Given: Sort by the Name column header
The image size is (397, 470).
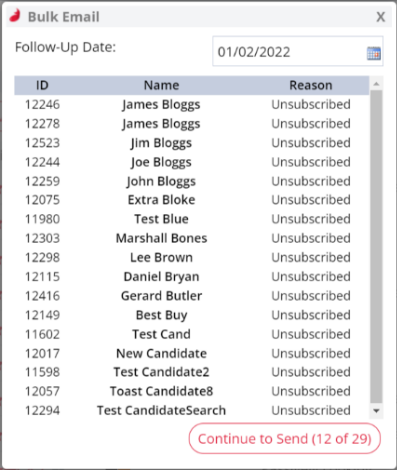Looking at the screenshot, I should click(x=161, y=85).
